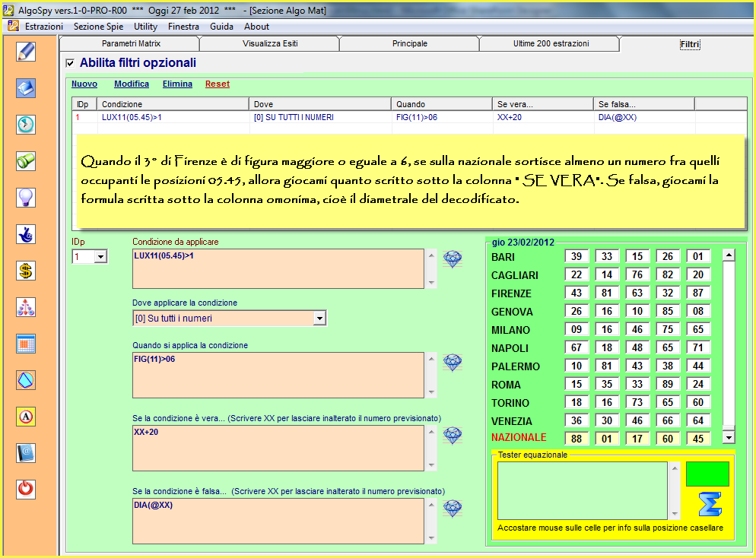Click the green swatch in Tester equazionale
The height and width of the screenshot is (558, 756).
(707, 474)
